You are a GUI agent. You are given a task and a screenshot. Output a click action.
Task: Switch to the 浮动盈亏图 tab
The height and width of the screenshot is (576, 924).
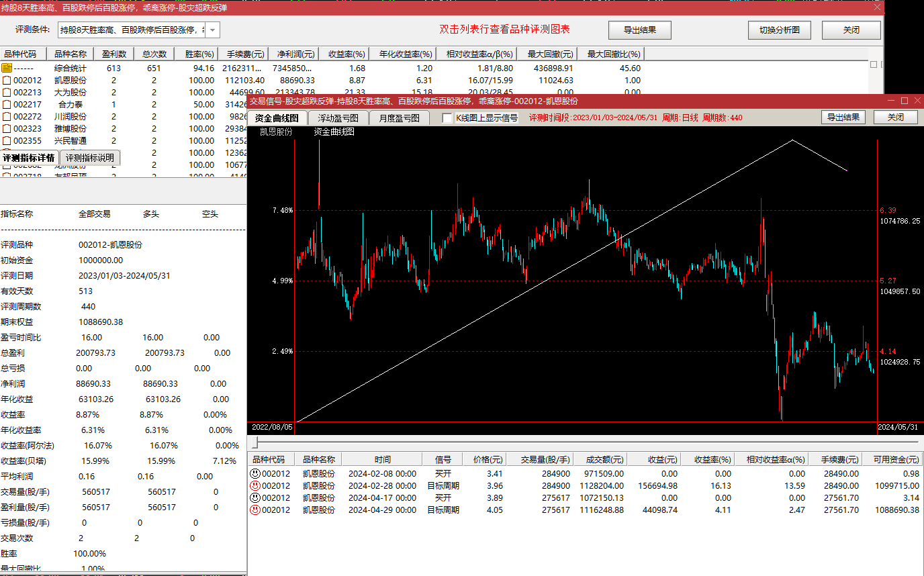click(338, 117)
